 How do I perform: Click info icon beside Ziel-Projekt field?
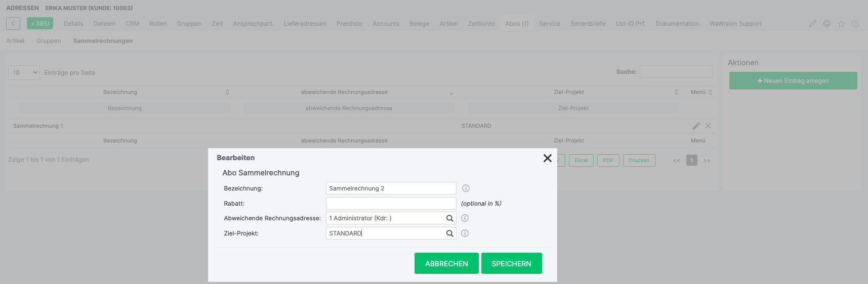pos(465,233)
